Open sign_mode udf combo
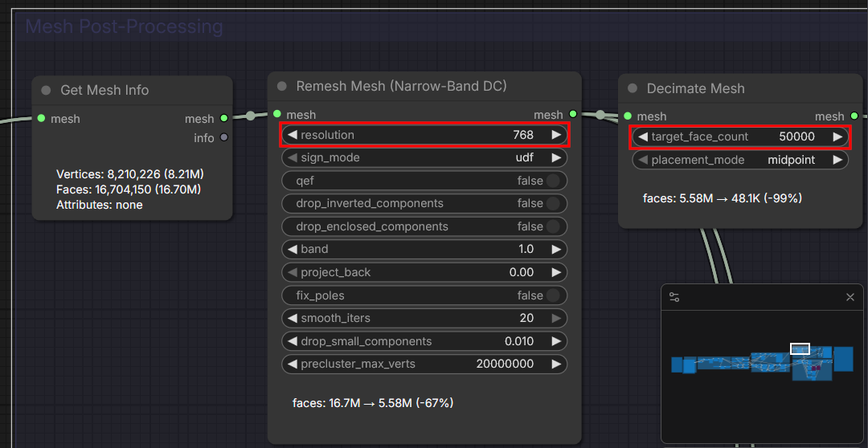868x448 pixels. coord(424,157)
